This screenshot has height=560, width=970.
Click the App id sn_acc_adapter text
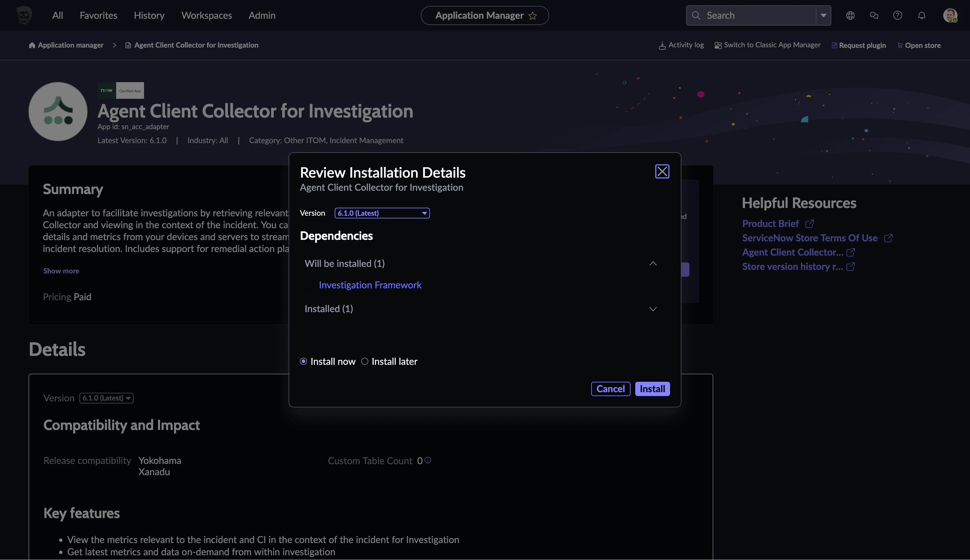133,126
